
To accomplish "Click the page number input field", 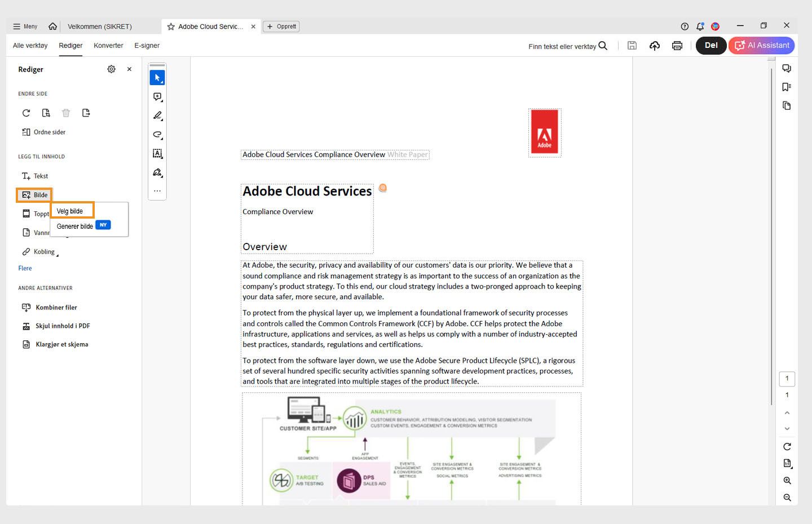I will click(787, 378).
